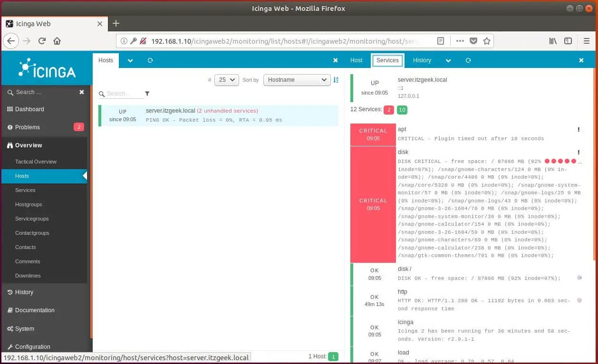This screenshot has height=364, width=598.
Task: Open the dropdown chevron after History tab
Action: pos(448,60)
